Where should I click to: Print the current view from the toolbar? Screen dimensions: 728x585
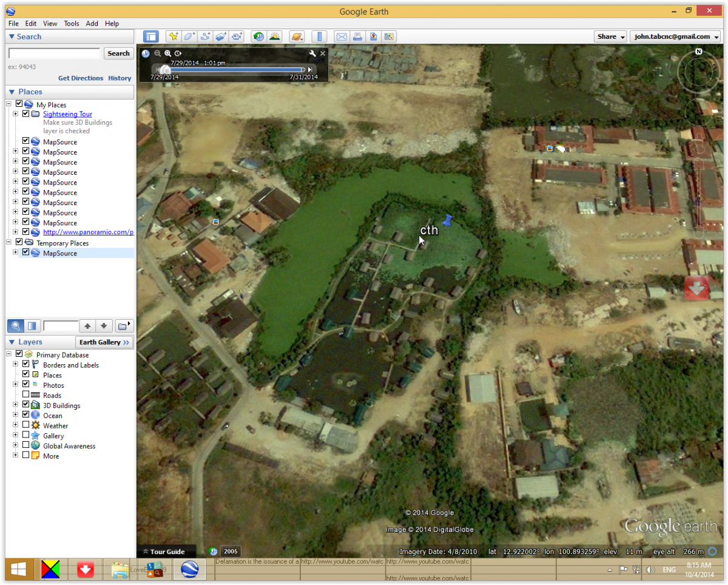pos(357,36)
